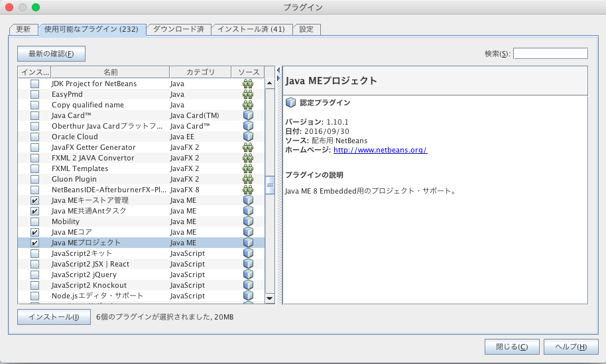Open the ダウンロード済 tab
This screenshot has height=364, width=606.
(x=178, y=29)
